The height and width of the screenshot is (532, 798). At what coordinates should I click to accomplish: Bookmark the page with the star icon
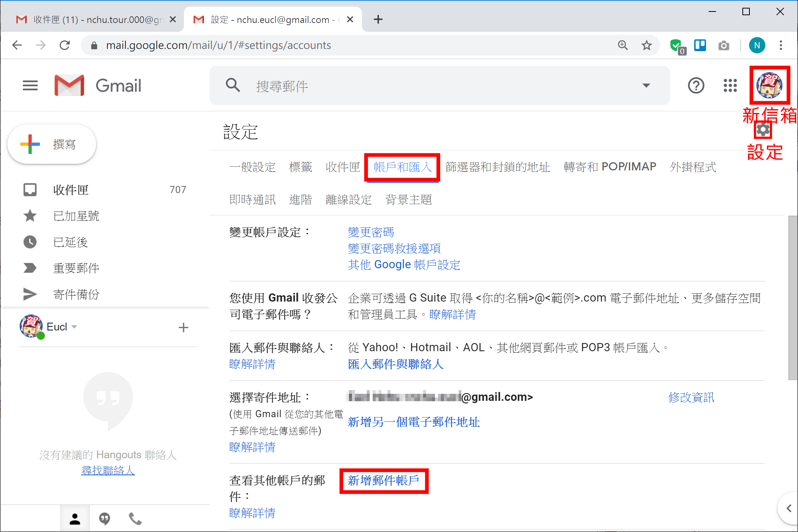point(646,45)
